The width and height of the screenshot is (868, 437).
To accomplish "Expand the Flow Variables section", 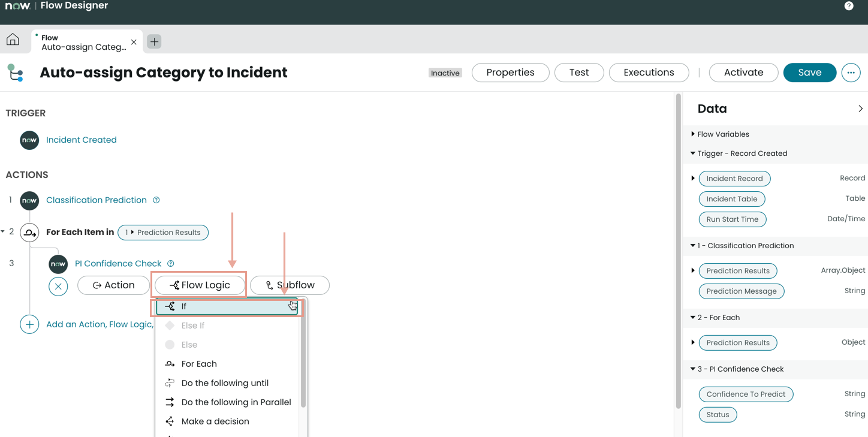I will [693, 134].
